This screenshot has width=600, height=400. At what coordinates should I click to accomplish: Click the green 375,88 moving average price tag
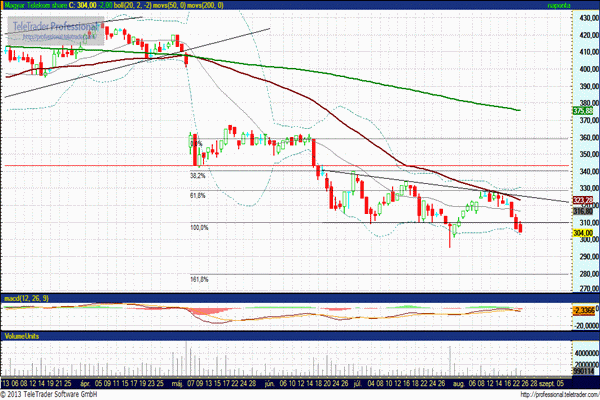[x=583, y=111]
